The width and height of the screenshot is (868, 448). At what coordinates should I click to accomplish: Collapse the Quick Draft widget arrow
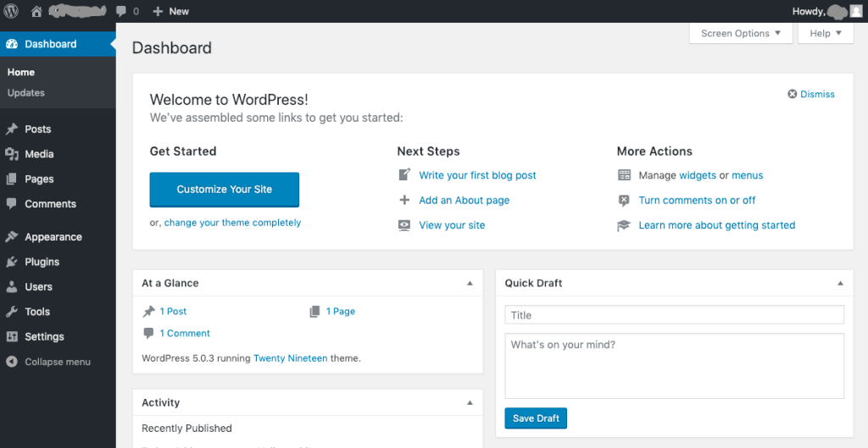click(x=840, y=284)
